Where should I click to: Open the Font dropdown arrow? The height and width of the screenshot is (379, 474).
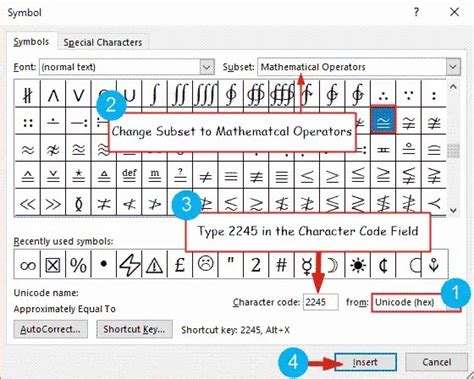click(x=207, y=67)
